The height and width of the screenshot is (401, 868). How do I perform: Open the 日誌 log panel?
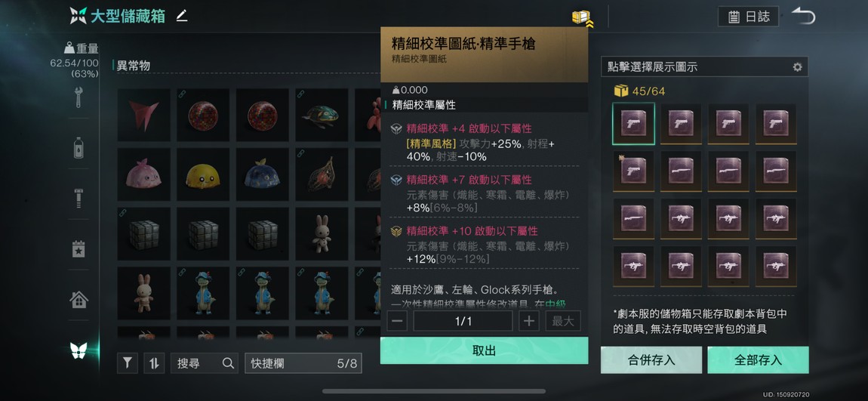(x=749, y=17)
